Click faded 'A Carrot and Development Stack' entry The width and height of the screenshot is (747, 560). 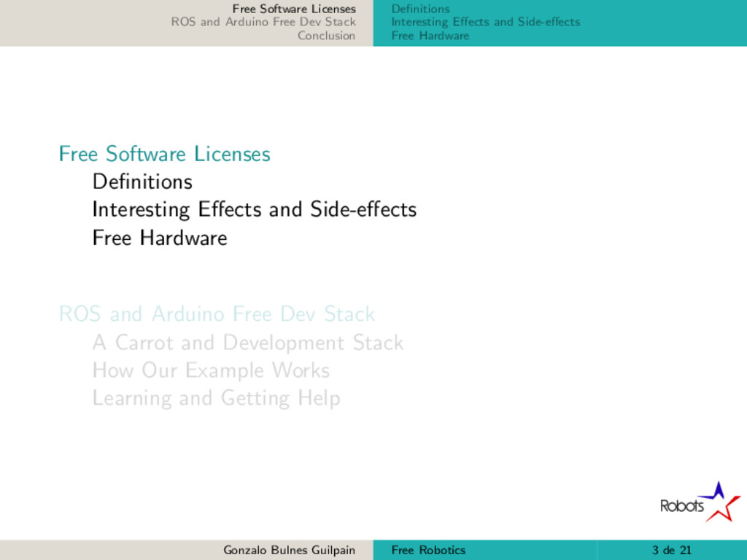pos(248,343)
